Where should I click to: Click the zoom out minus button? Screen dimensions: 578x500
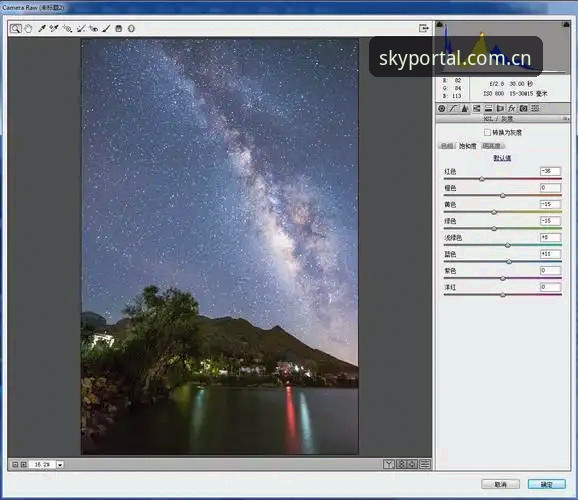click(15, 465)
